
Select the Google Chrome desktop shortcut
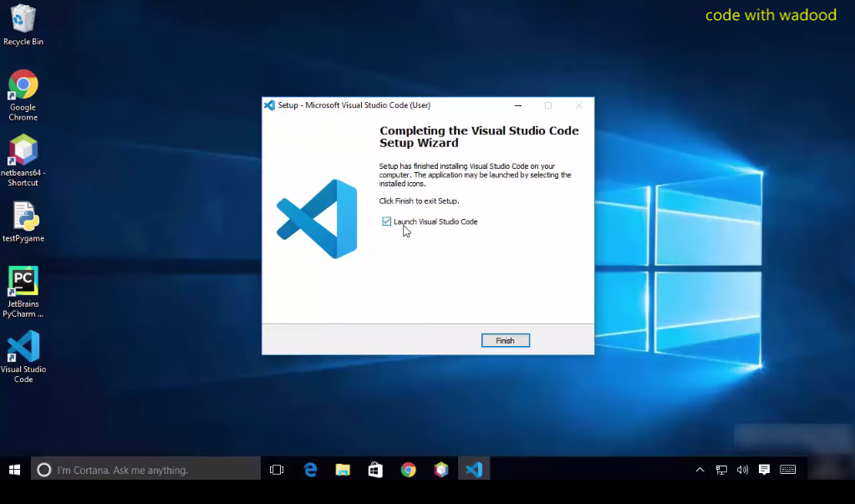[x=23, y=95]
